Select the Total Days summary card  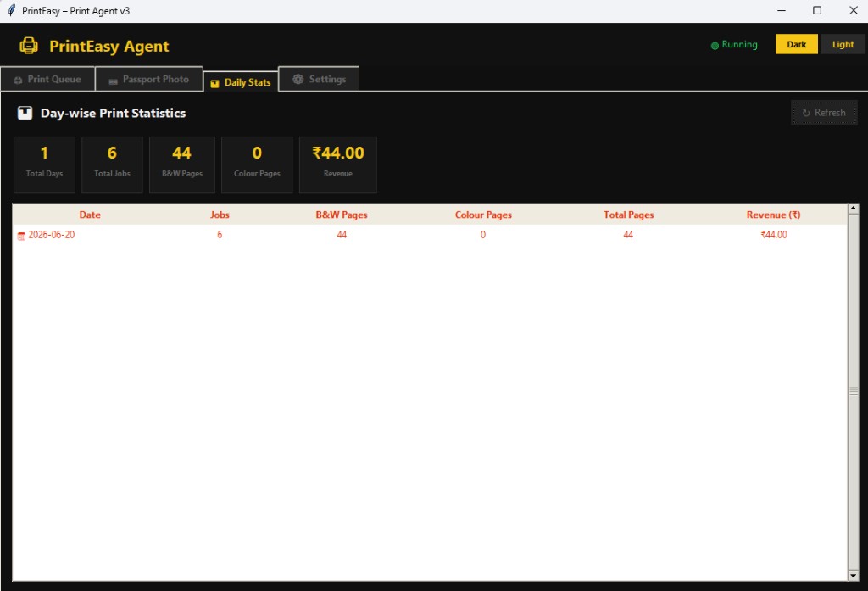[44, 164]
